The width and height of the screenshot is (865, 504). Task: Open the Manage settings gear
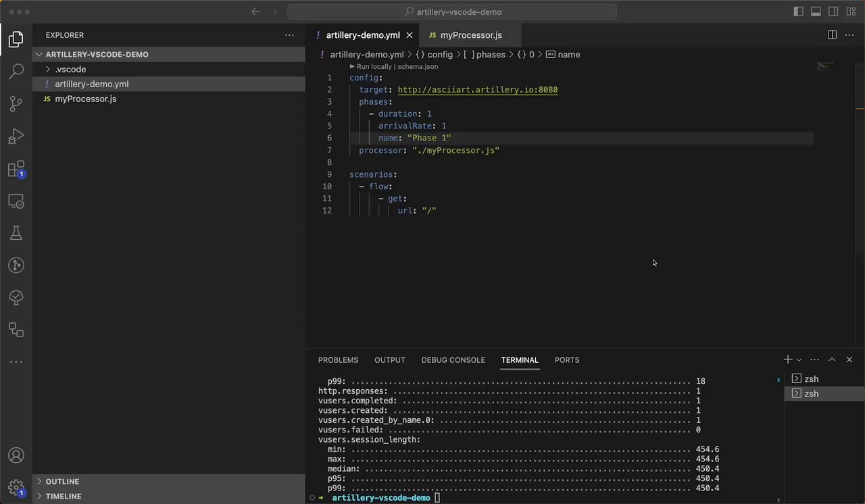tap(16, 487)
